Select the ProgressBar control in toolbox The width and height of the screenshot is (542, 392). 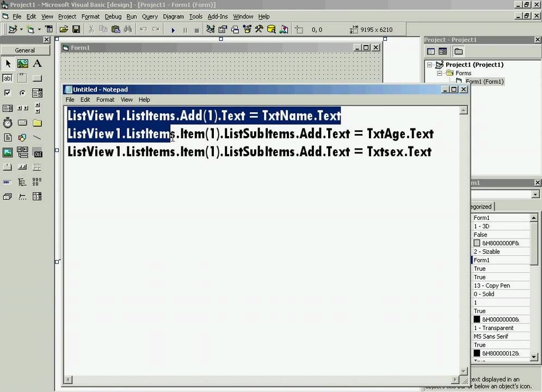[x=8, y=182]
